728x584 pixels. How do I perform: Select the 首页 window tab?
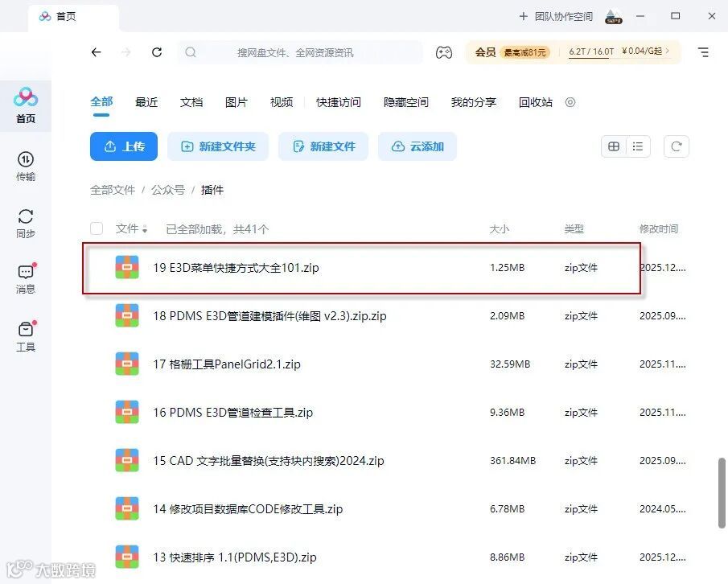(73, 17)
